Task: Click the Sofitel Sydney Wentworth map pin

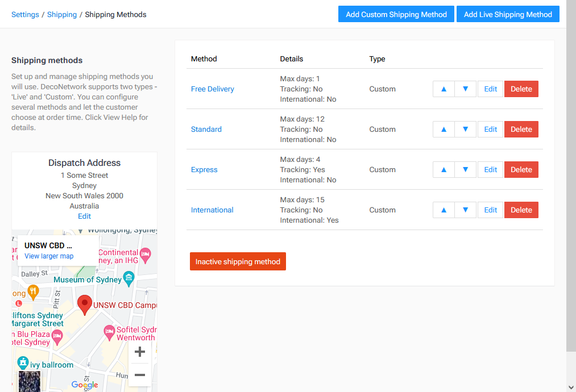Action: coord(109,332)
